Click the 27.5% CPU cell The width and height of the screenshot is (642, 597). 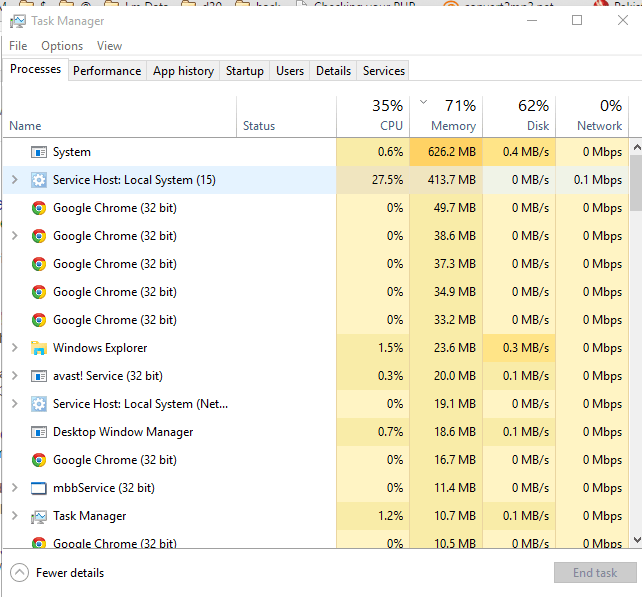(x=373, y=180)
